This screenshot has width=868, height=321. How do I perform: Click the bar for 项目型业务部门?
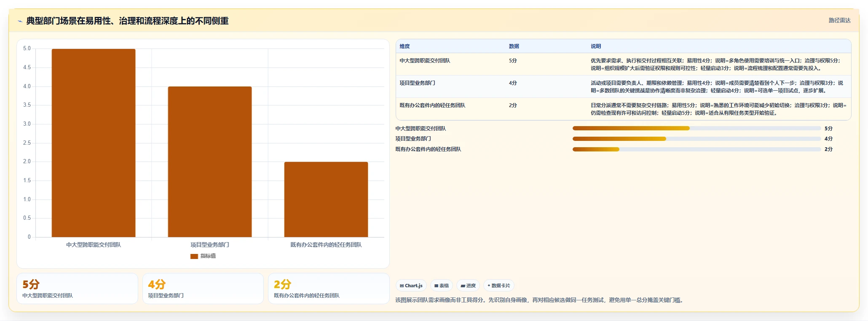point(210,162)
